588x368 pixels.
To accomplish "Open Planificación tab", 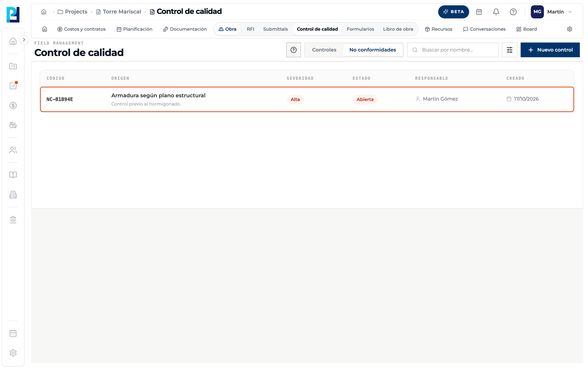I will (x=134, y=29).
